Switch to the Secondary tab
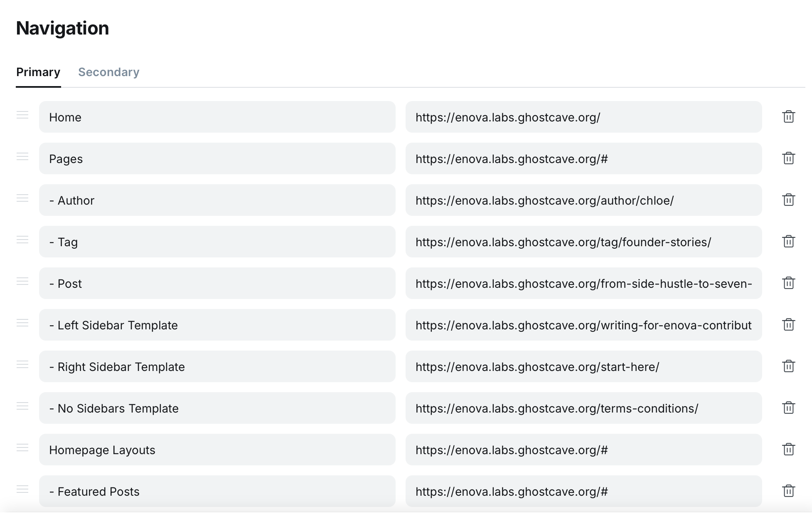Viewport: 812px width, 524px height. [x=108, y=72]
